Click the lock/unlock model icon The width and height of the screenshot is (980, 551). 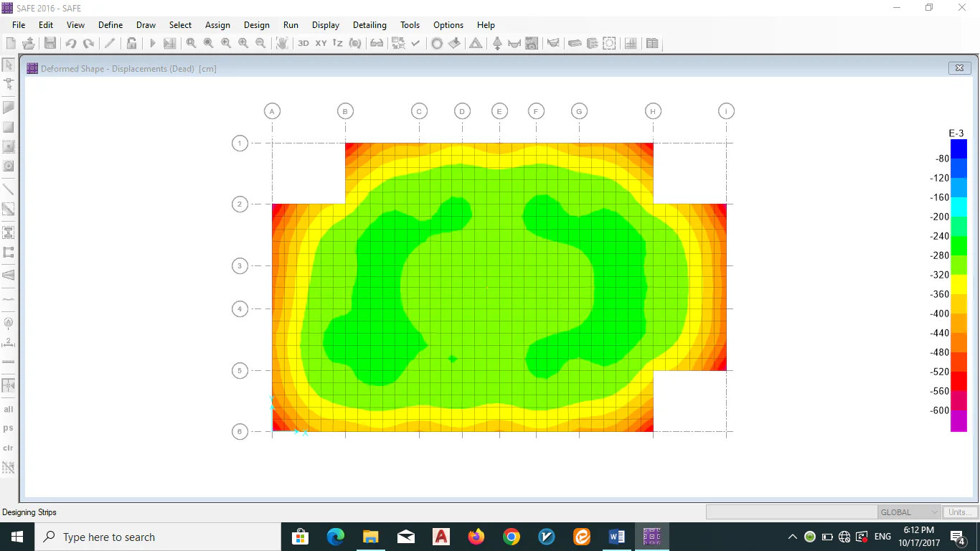132,44
